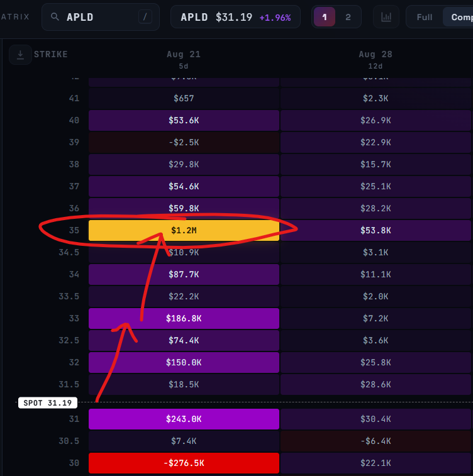Select view toggle number 2
473x476 pixels.
348,17
